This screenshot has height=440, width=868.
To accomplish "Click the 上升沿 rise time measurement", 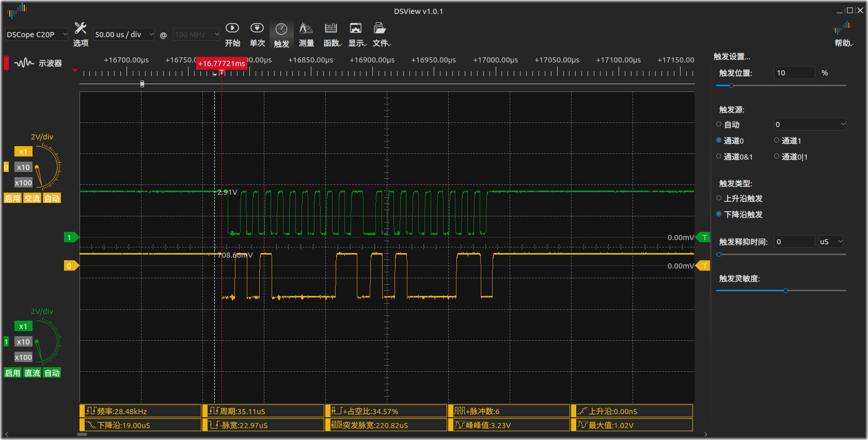I will 632,411.
